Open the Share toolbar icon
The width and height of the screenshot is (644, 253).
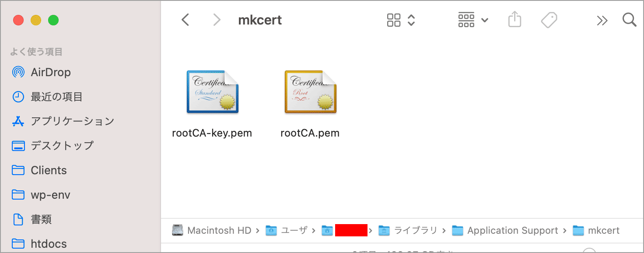pyautogui.click(x=515, y=19)
